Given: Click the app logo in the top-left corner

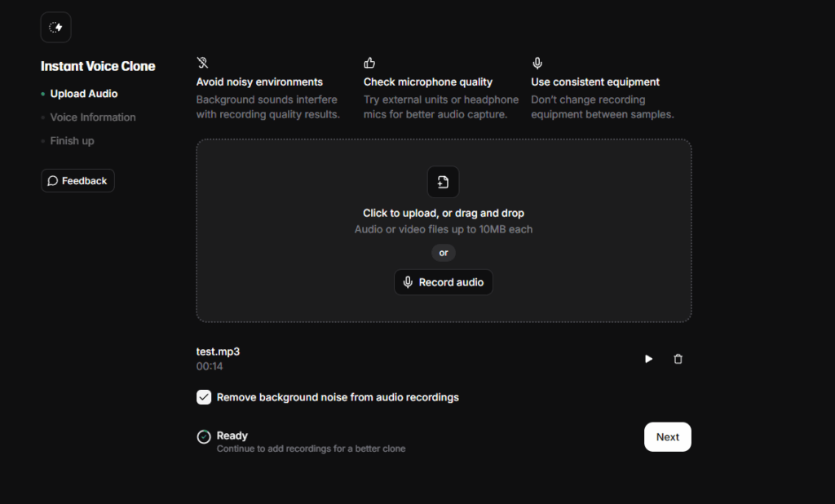Looking at the screenshot, I should tap(55, 27).
